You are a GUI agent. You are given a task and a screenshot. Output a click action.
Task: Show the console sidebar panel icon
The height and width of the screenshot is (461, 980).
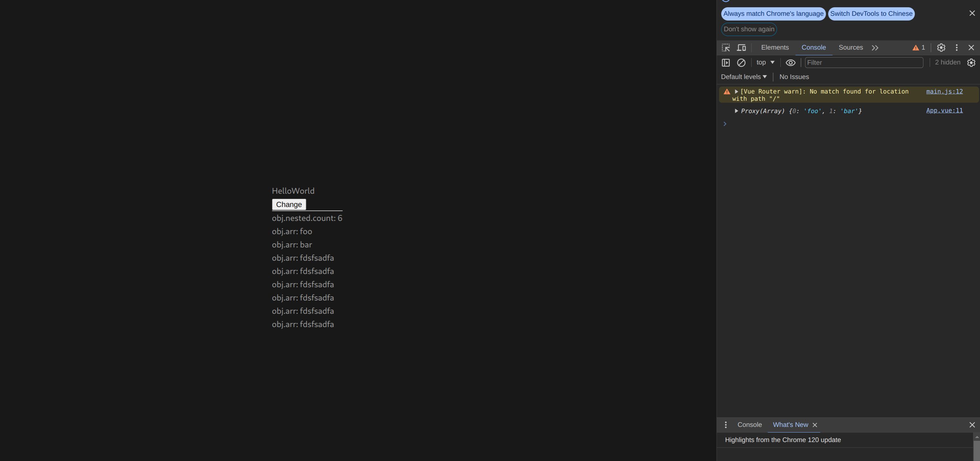point(726,63)
